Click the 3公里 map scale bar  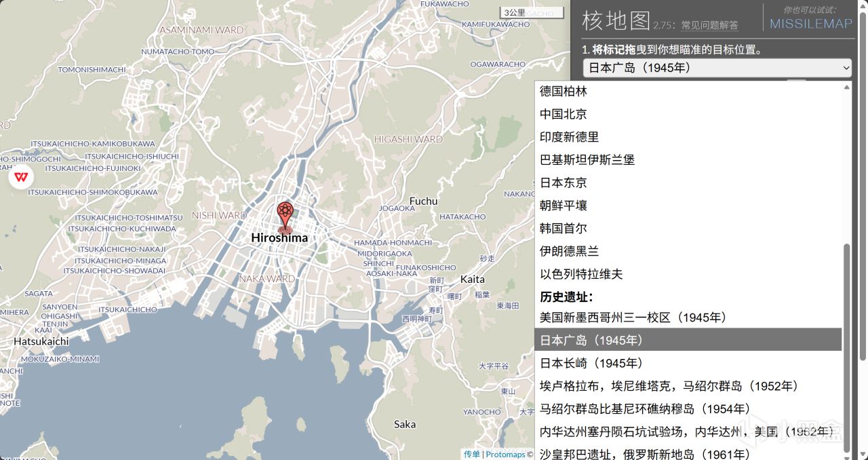pyautogui.click(x=532, y=13)
